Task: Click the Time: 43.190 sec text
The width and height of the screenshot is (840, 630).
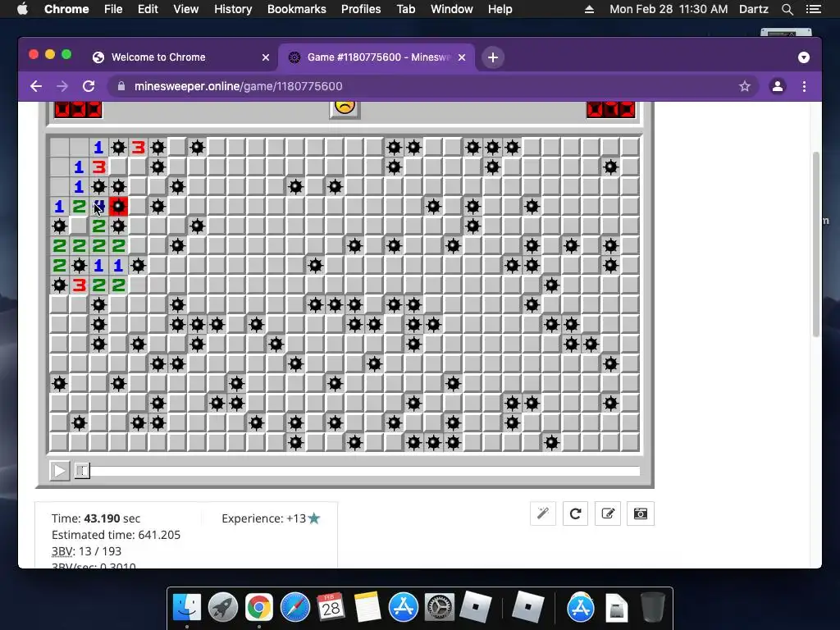Action: 96,518
